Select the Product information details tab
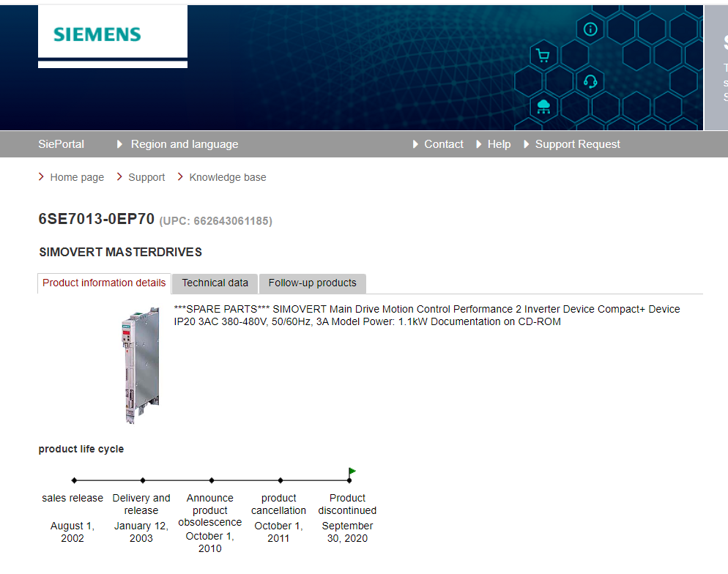728x574 pixels. coord(104,283)
